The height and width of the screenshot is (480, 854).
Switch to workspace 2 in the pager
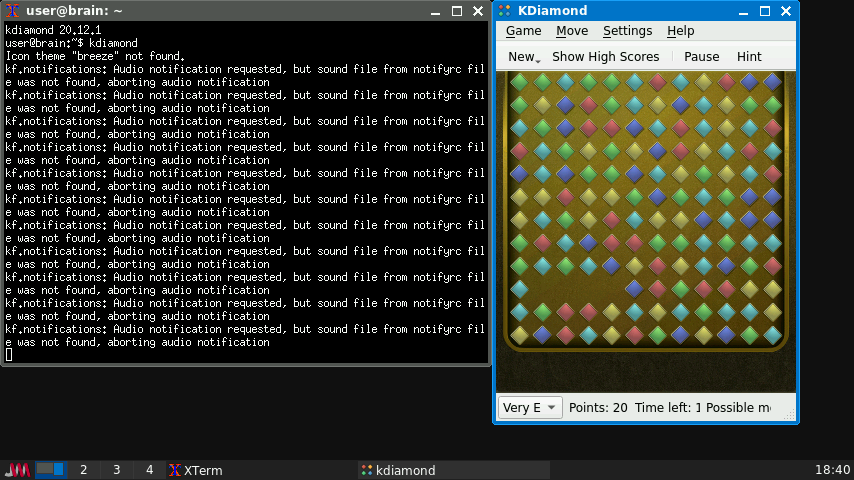coord(83,470)
